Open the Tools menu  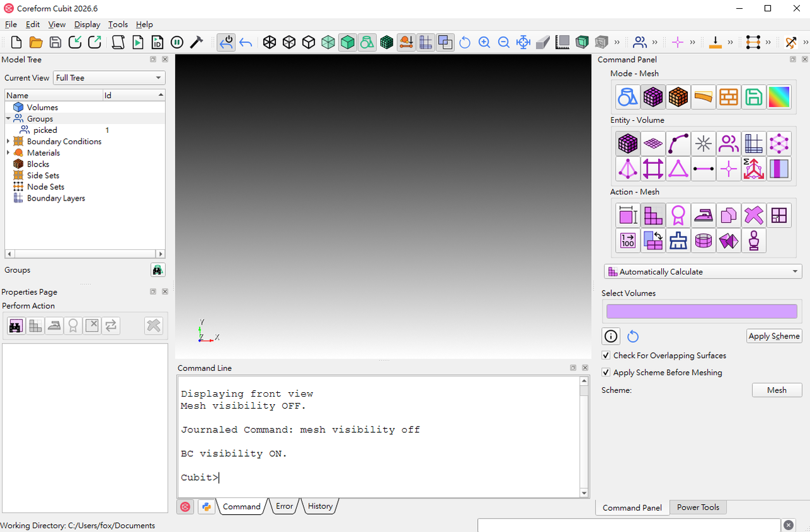[118, 25]
